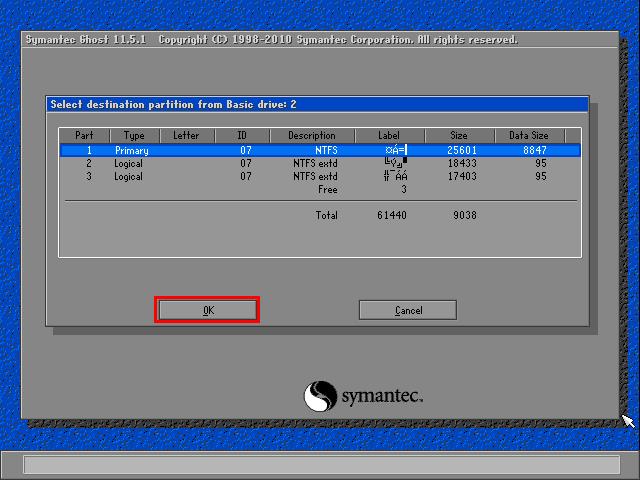Click the Free space row

click(320, 189)
